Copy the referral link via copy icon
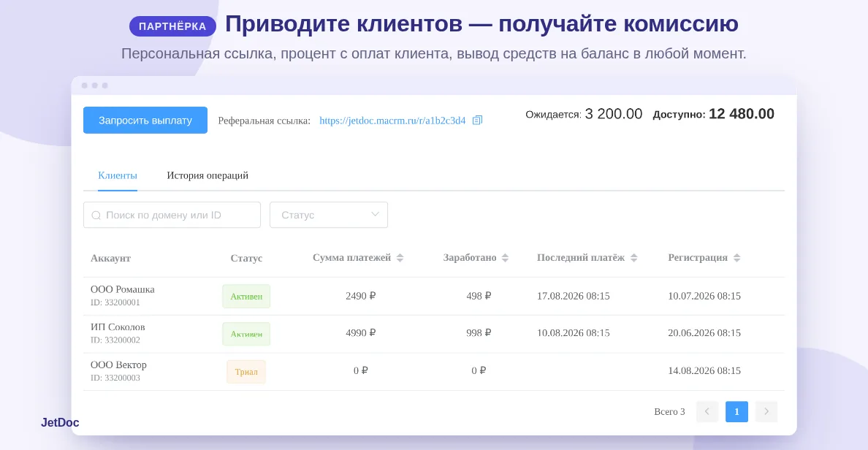Viewport: 868px width, 450px height. (477, 120)
